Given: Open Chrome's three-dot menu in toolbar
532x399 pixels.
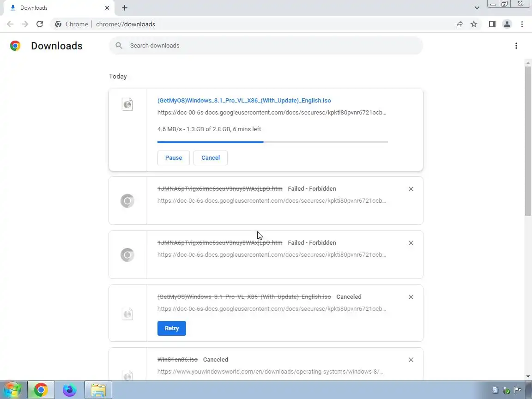Looking at the screenshot, I should (522, 24).
